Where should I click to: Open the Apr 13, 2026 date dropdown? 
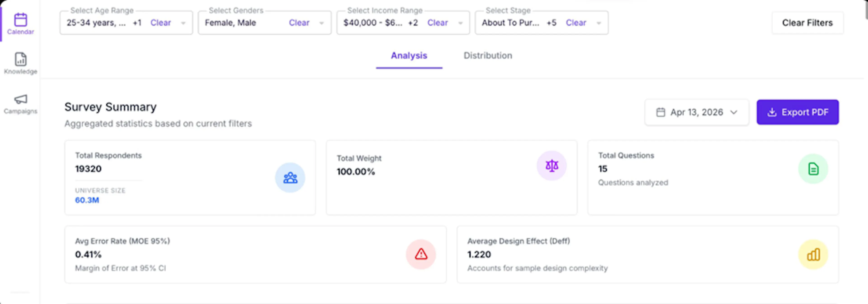(x=697, y=112)
